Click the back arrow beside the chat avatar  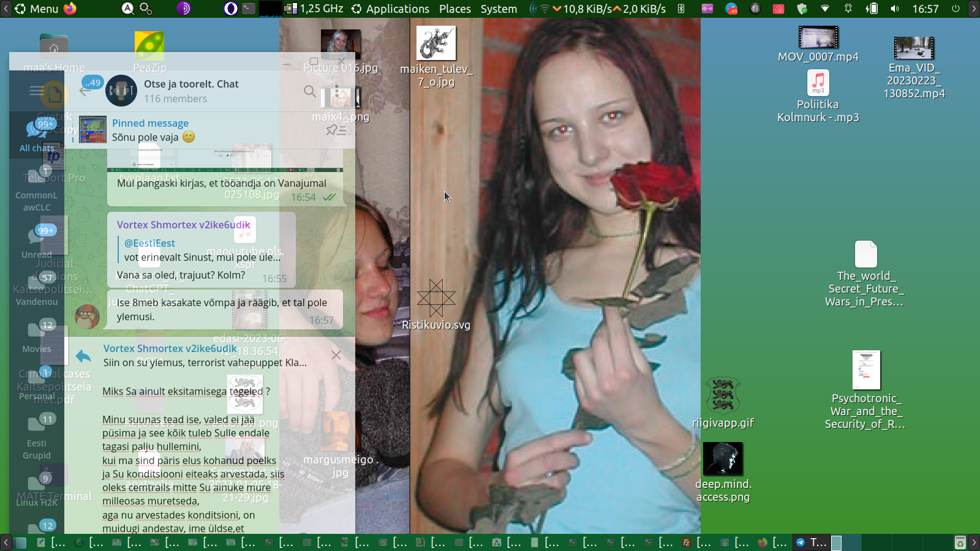(85, 91)
